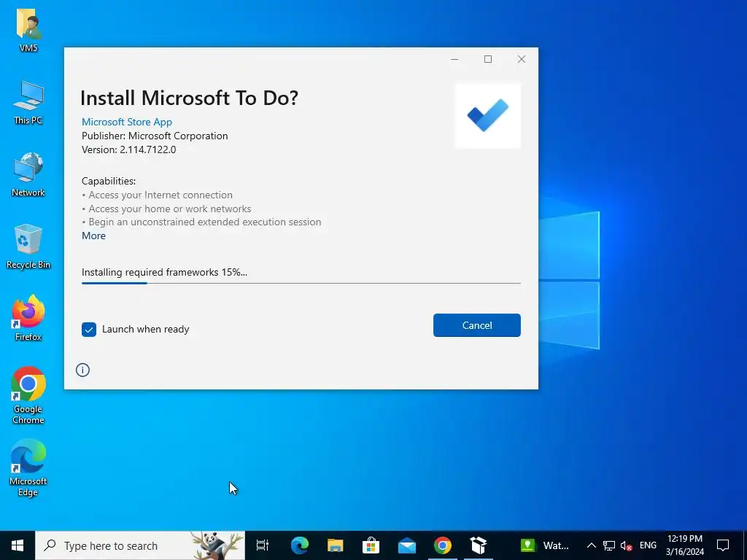Click Version: 2.114.7122.0 text
This screenshot has height=560, width=747.
tap(128, 149)
